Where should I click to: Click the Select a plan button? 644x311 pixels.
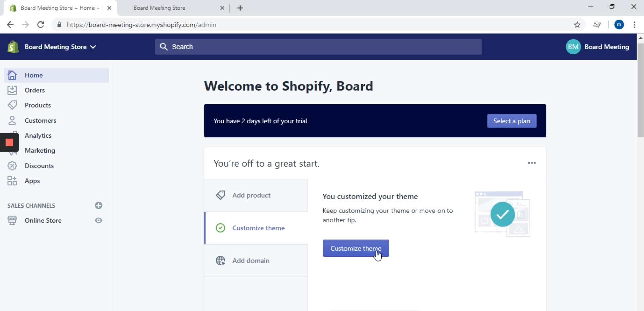click(511, 121)
